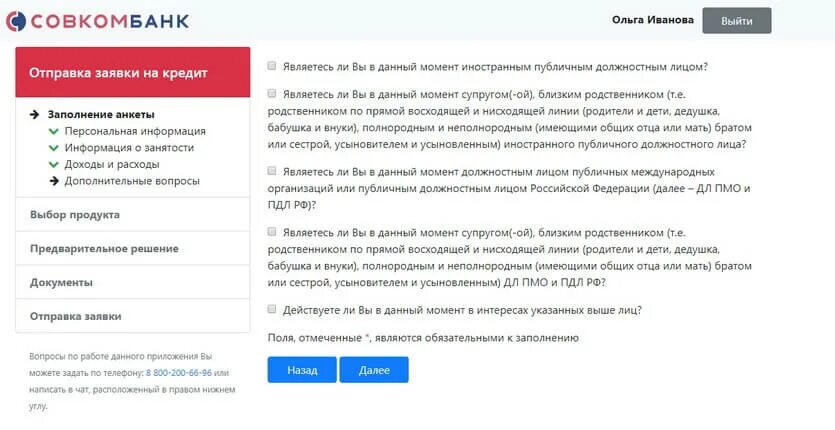Check the Действуете ли Вы в интересах checkbox
This screenshot has width=835, height=430.
point(272,309)
